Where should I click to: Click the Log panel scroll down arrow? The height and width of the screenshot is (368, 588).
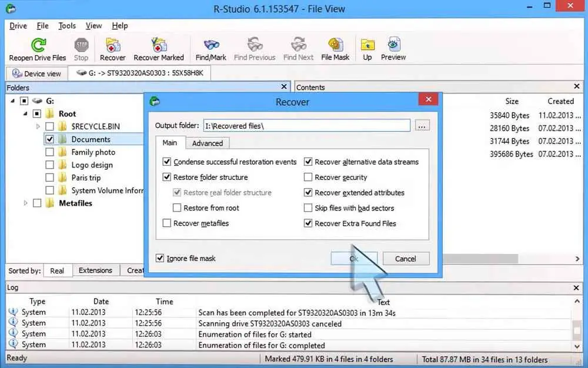point(577,346)
